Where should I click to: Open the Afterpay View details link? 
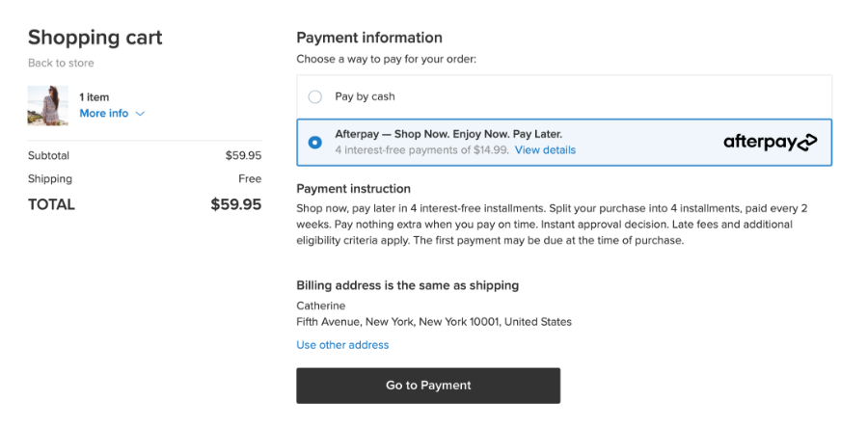coord(545,150)
